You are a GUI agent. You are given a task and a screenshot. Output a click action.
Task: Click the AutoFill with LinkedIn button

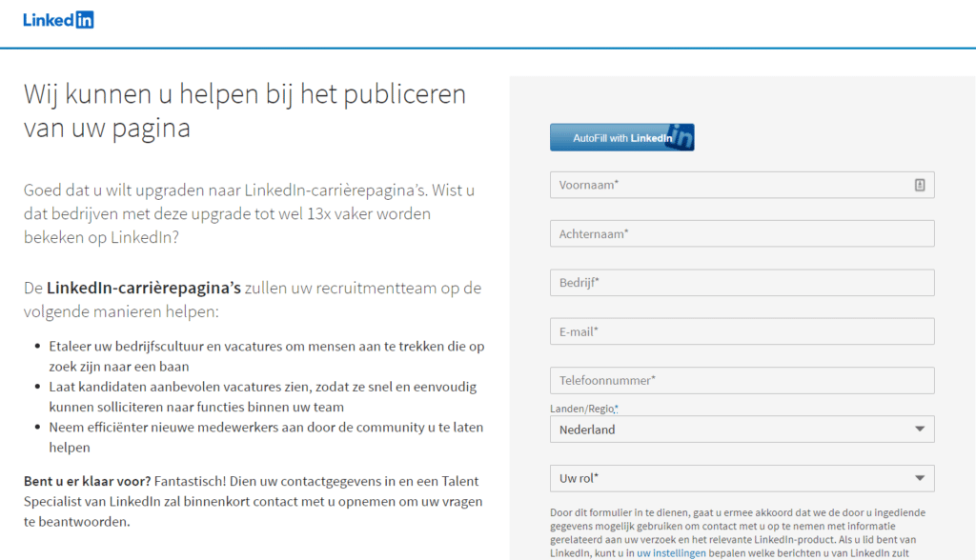click(621, 137)
